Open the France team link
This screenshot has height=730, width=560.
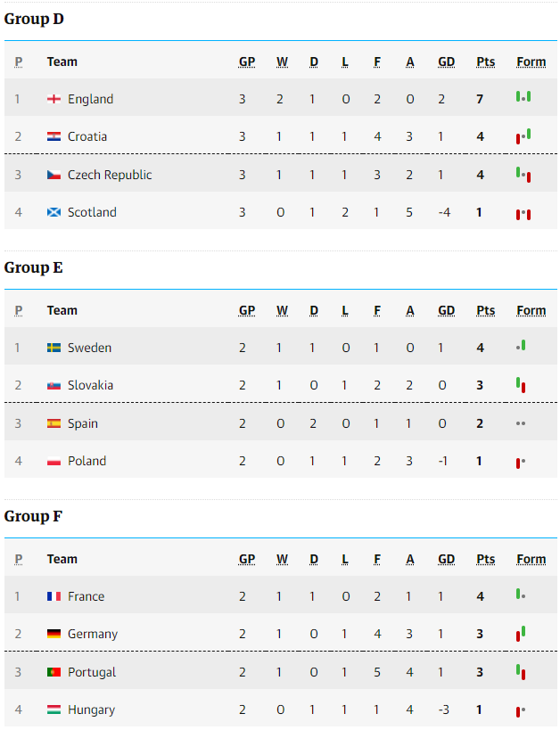click(86, 596)
